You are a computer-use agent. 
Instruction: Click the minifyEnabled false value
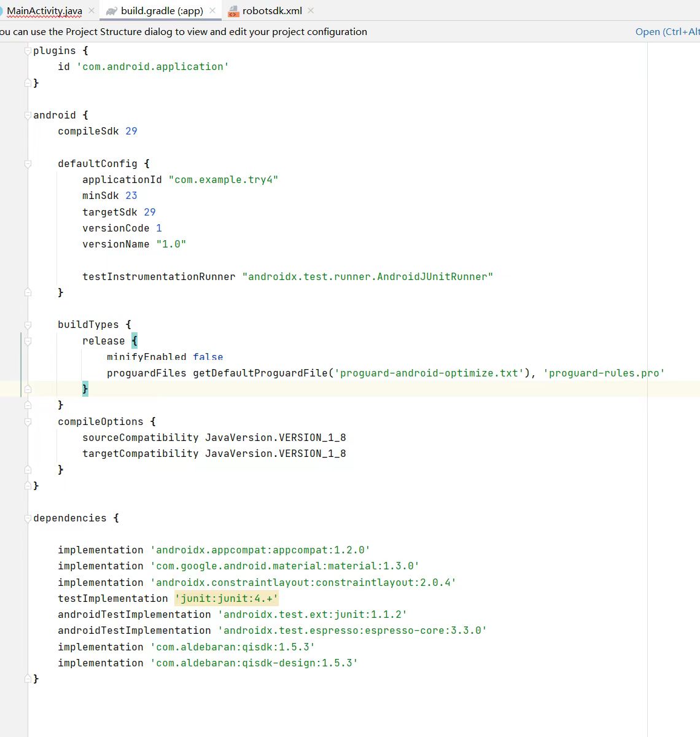pos(208,357)
